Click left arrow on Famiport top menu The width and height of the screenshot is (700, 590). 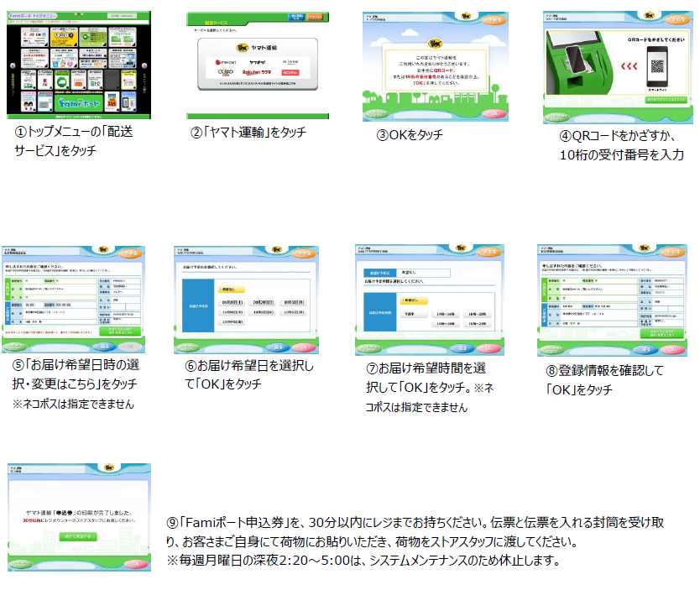click(13, 65)
